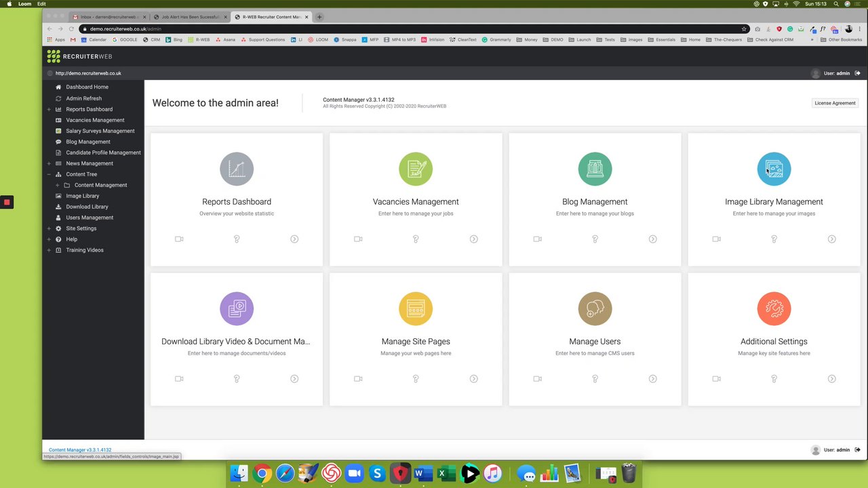Click the Reports Dashboard chart icon
The width and height of the screenshot is (868, 488).
coord(237,169)
